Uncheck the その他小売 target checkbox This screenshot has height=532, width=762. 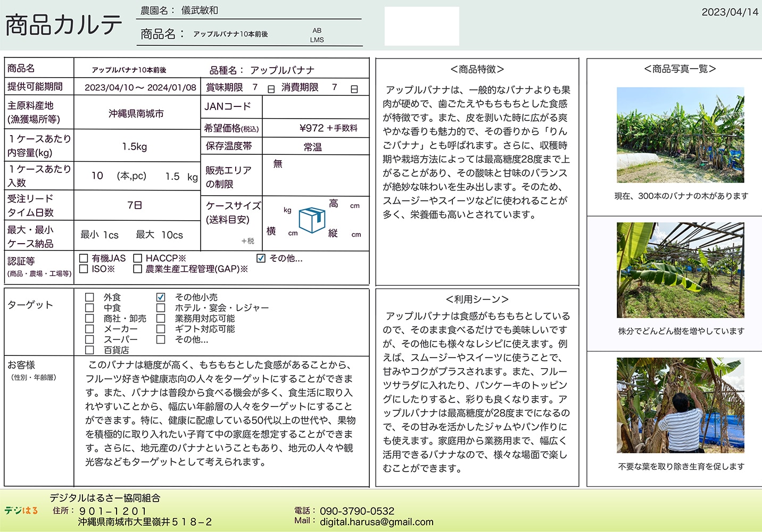click(161, 297)
